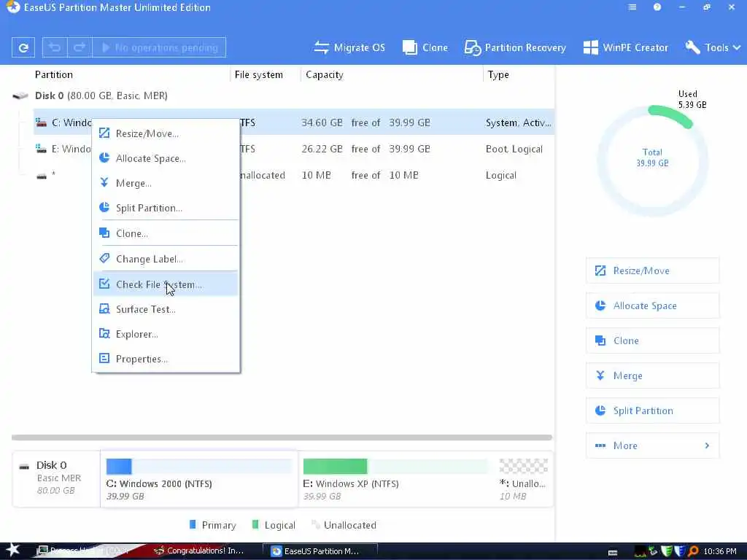Choose Change Label in context menu

(166, 259)
